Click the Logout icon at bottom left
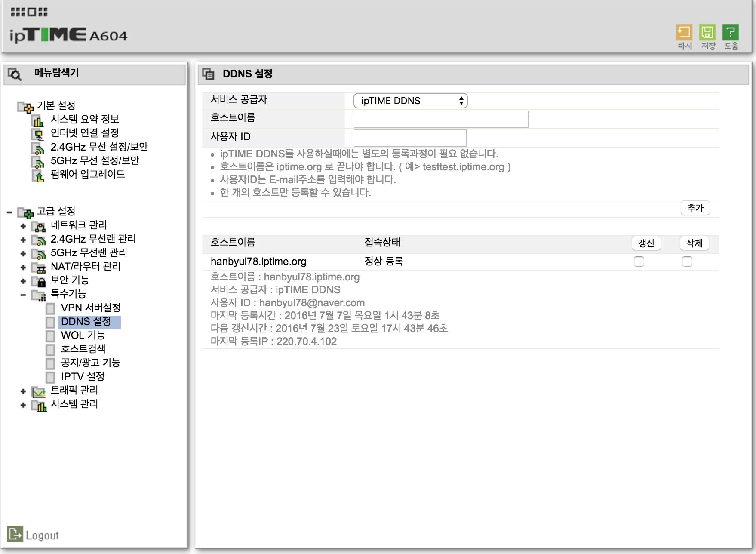This screenshot has height=554, width=756. pos(15,534)
